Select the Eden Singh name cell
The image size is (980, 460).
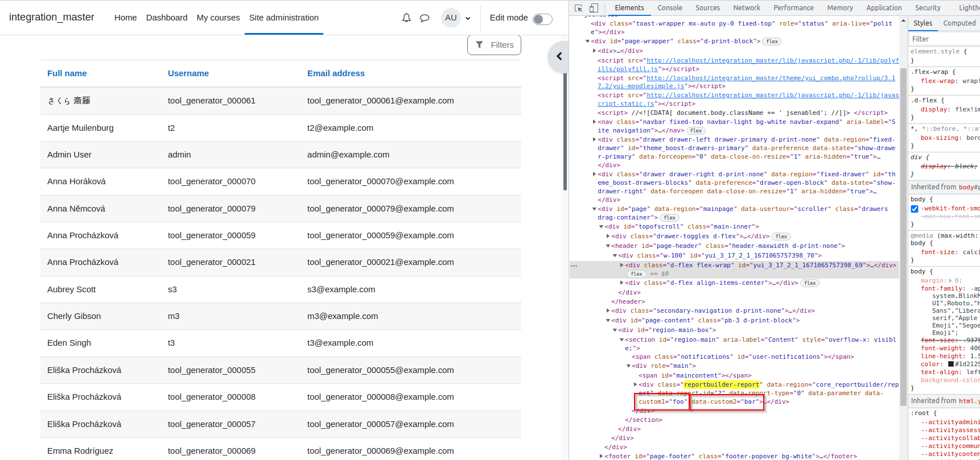pos(69,343)
